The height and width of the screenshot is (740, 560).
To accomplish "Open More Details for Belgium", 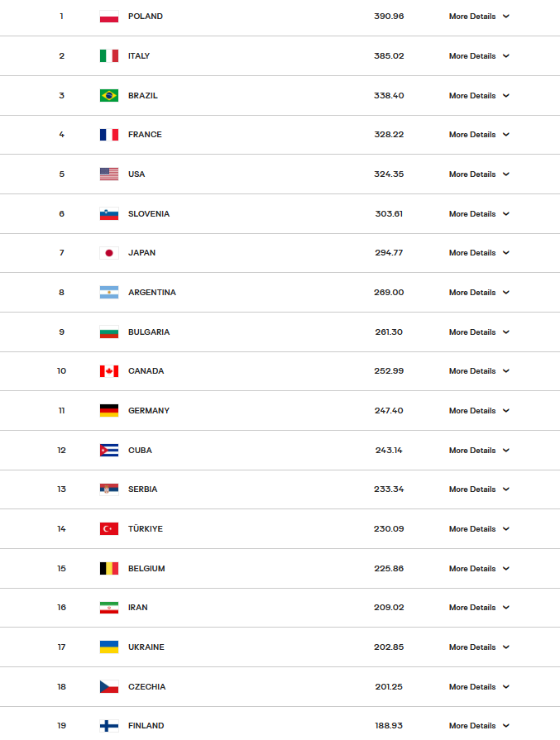I will click(x=472, y=569).
